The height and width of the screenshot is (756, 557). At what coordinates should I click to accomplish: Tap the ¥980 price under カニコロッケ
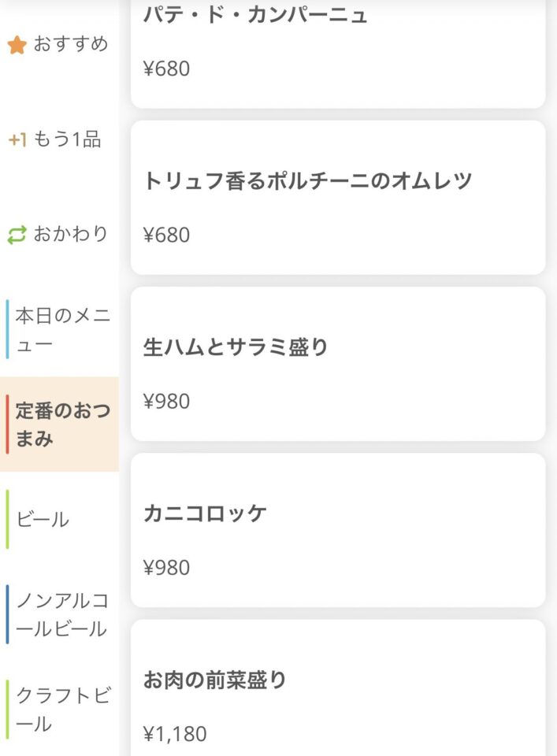click(x=166, y=568)
